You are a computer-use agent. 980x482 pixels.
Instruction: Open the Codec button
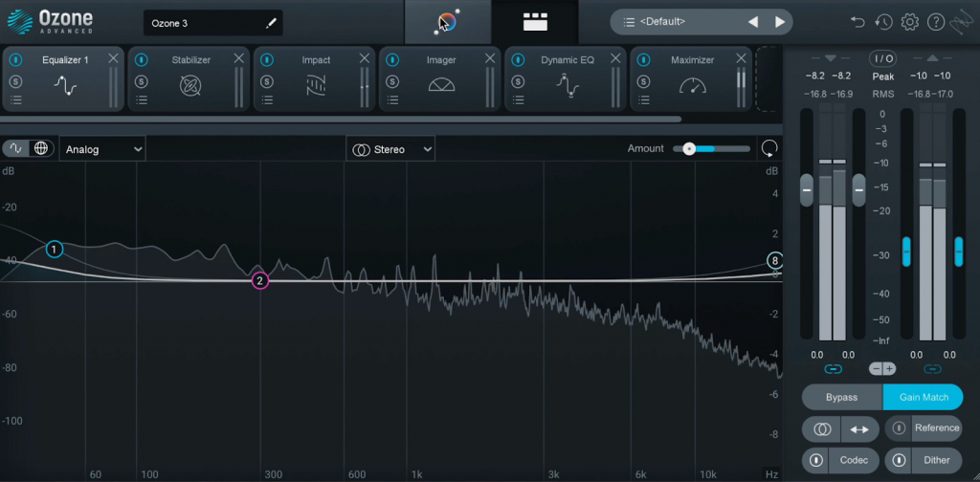click(x=854, y=461)
